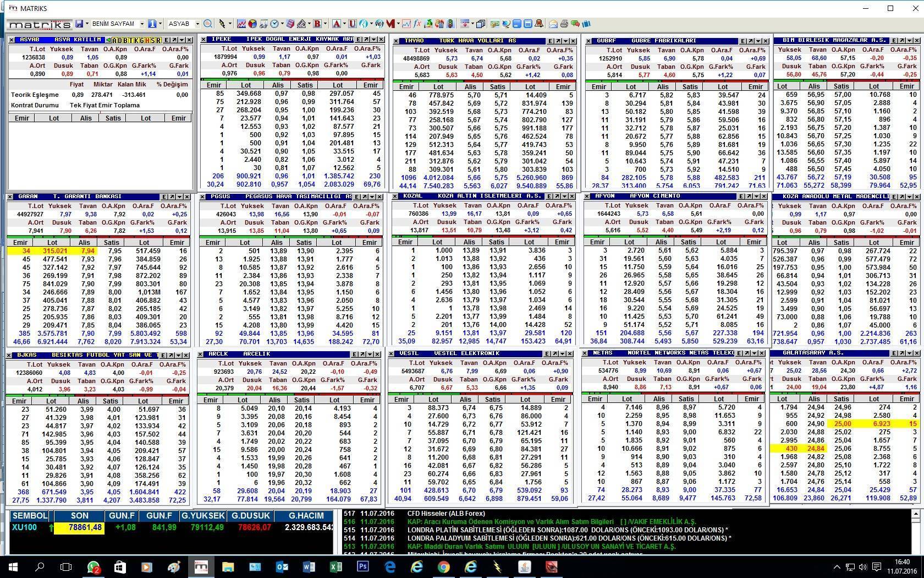Open the BENİM SAYFAM page dropdown
Image resolution: width=924 pixels, height=578 pixels.
(x=141, y=24)
